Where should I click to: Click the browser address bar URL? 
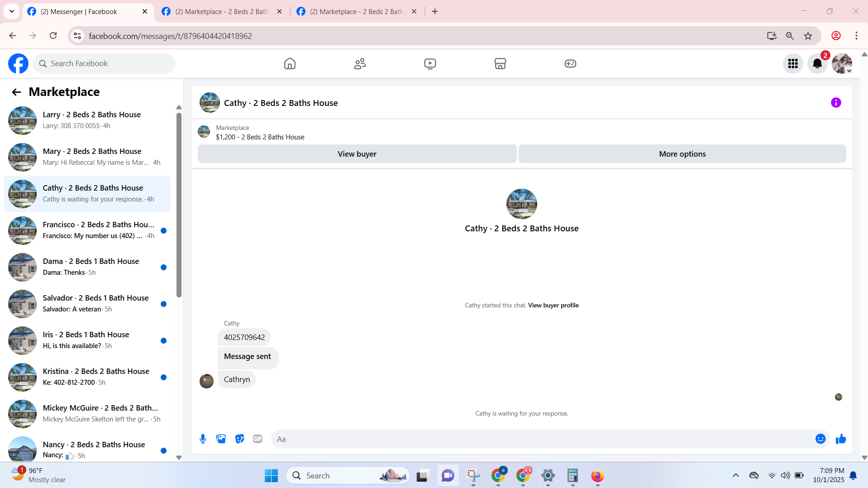pyautogui.click(x=170, y=36)
